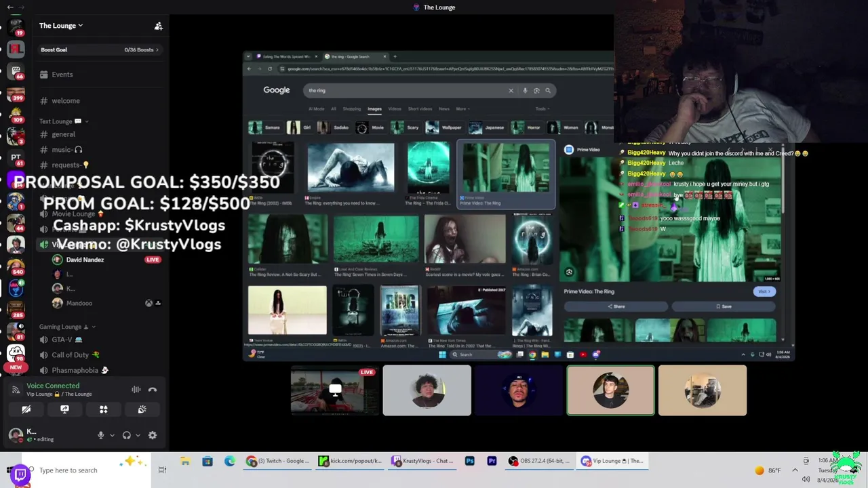The width and height of the screenshot is (868, 488).
Task: Toggle noise suppression in voice panel
Action: coord(136,390)
